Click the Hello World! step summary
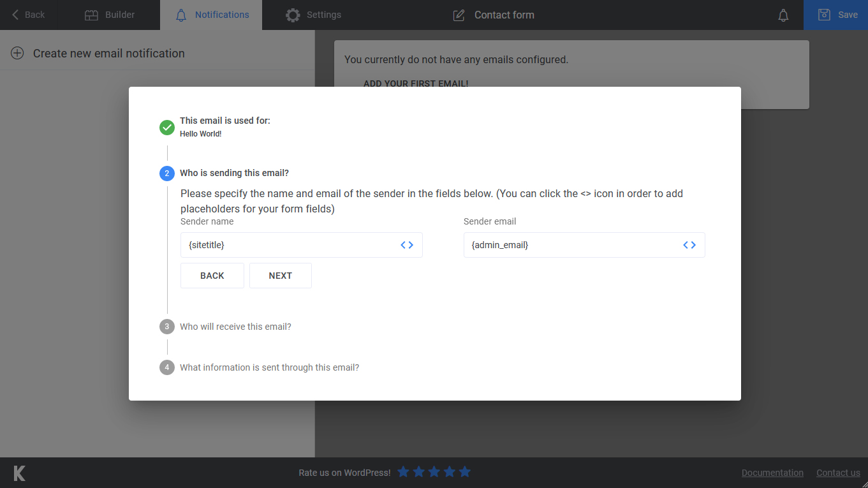Screen dimensions: 868x488 tap(201, 134)
